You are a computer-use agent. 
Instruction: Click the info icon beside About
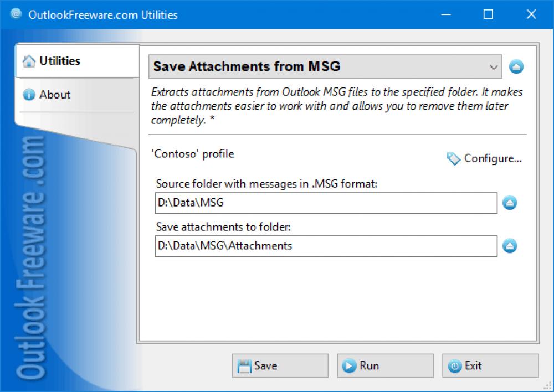pos(29,94)
